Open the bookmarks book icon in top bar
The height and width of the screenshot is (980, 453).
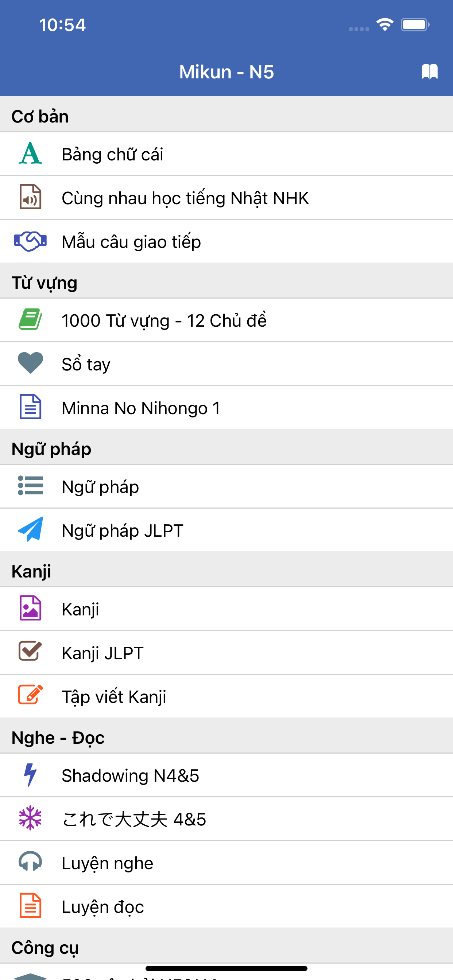pos(429,71)
